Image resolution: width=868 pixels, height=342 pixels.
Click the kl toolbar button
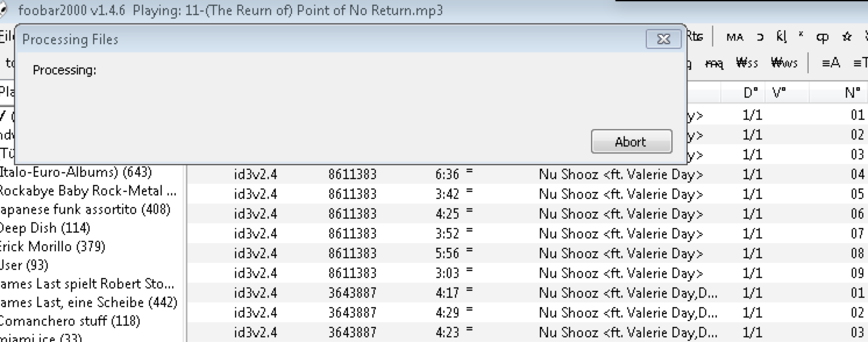click(781, 37)
